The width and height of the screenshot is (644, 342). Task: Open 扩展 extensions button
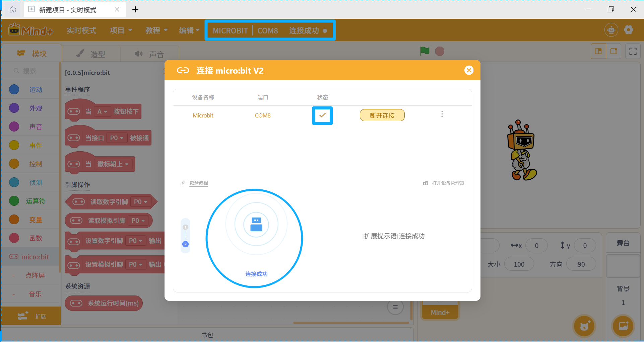(x=31, y=316)
